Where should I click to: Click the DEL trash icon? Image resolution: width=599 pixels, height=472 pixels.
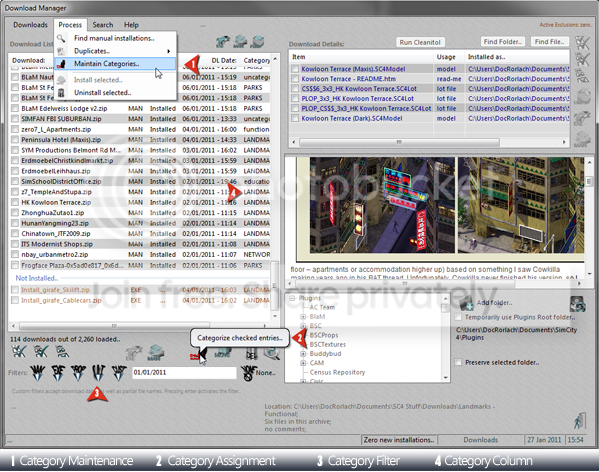tap(251, 353)
